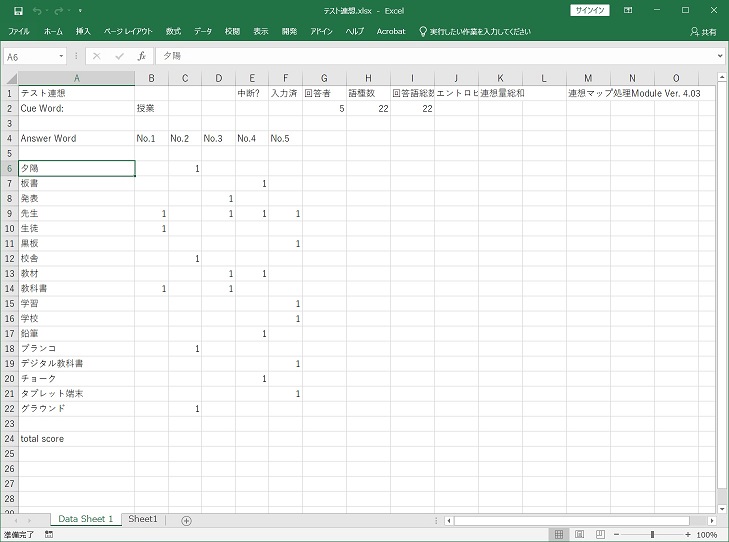Click the 共有 share button
The width and height of the screenshot is (729, 542).
703,32
